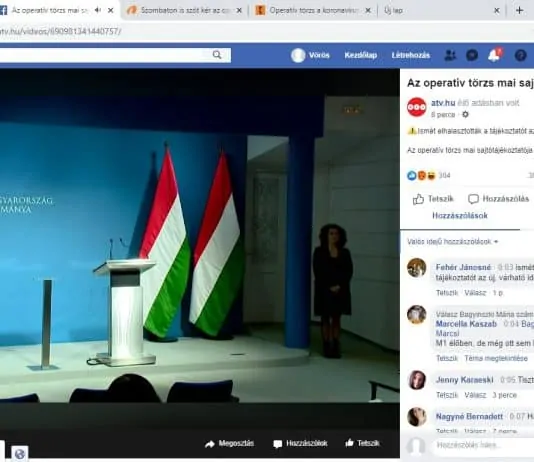Open the notifications bell icon
This screenshot has height=462, width=534.
tap(494, 55)
